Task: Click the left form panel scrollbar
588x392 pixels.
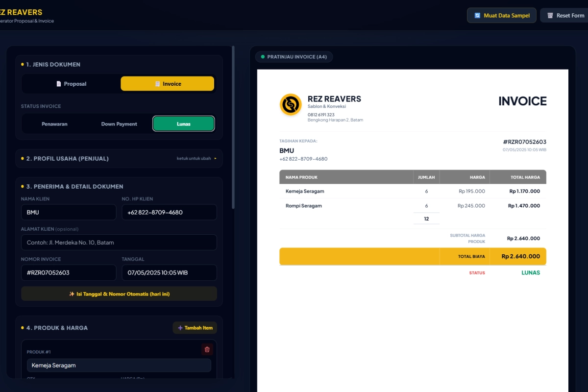Action: point(233,127)
